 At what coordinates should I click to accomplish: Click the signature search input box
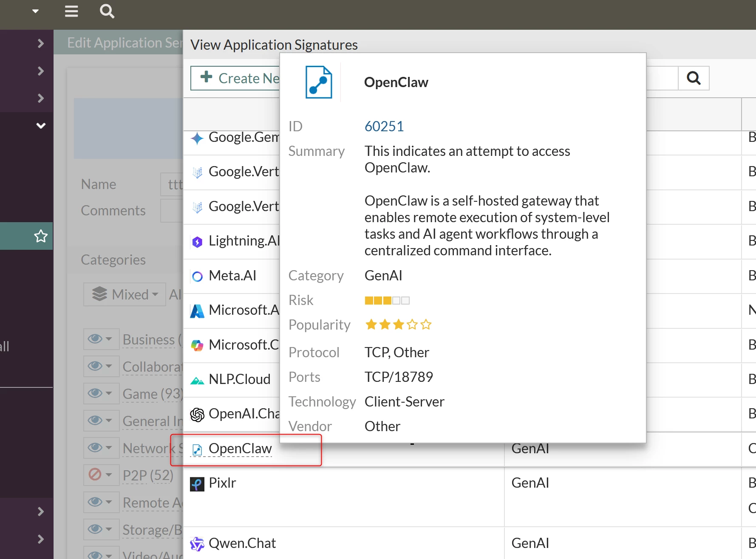click(662, 78)
